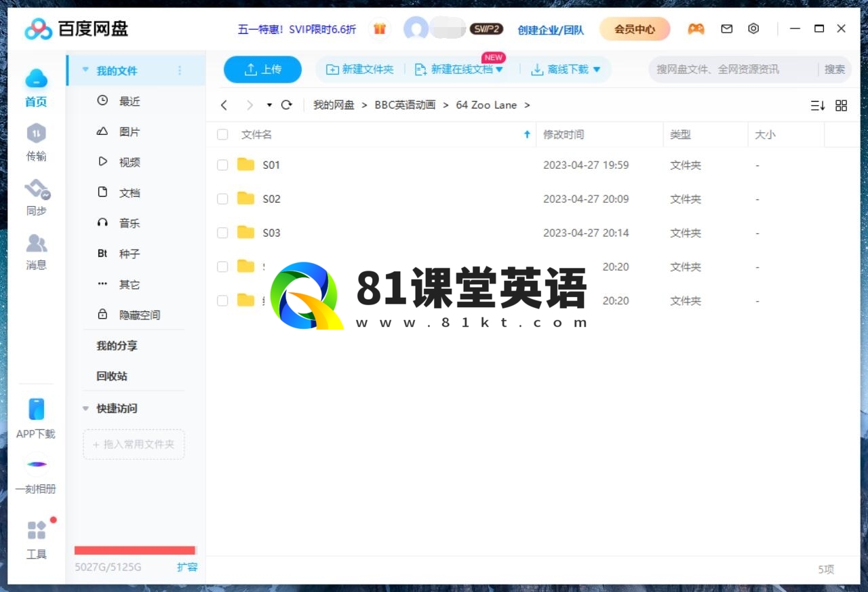Click the S01 folder icon

click(x=245, y=165)
